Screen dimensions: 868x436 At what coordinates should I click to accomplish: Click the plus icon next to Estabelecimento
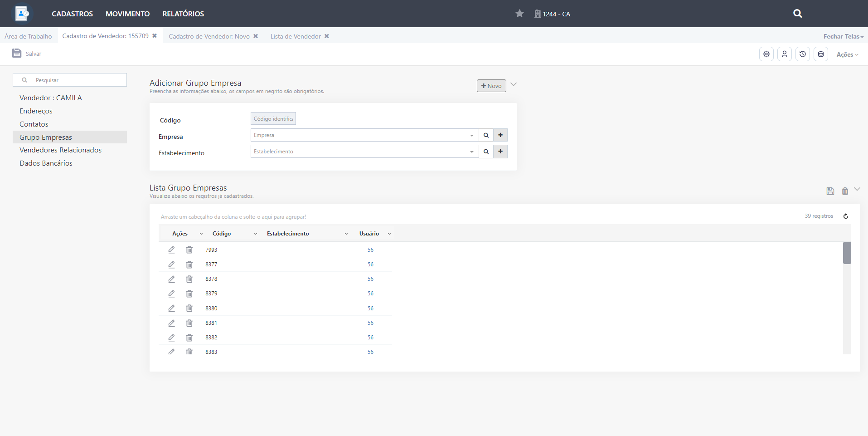(x=500, y=152)
